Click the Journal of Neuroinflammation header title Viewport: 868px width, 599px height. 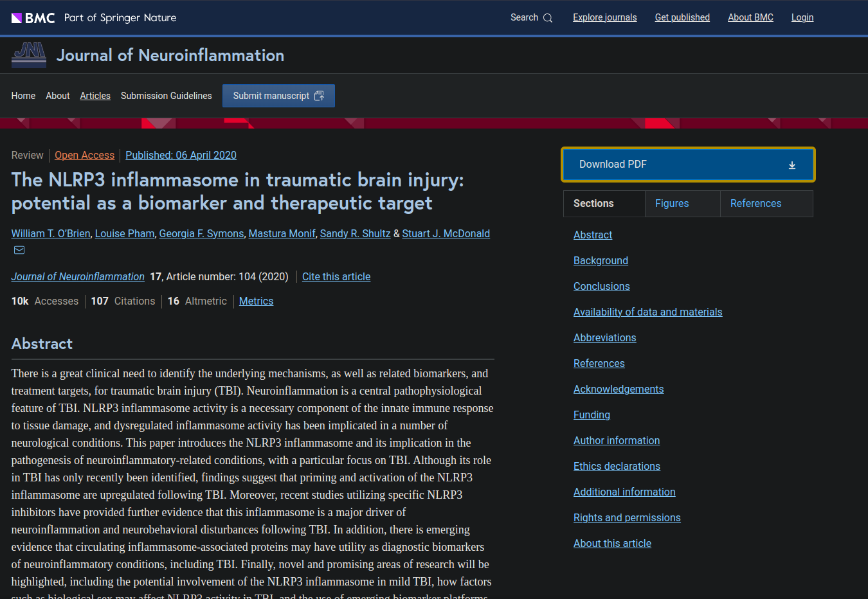pyautogui.click(x=170, y=55)
